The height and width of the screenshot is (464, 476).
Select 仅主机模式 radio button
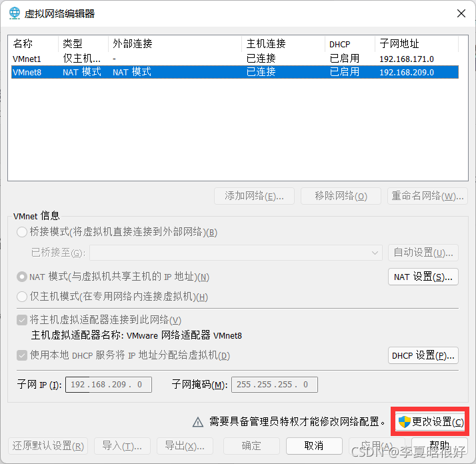coord(22,297)
